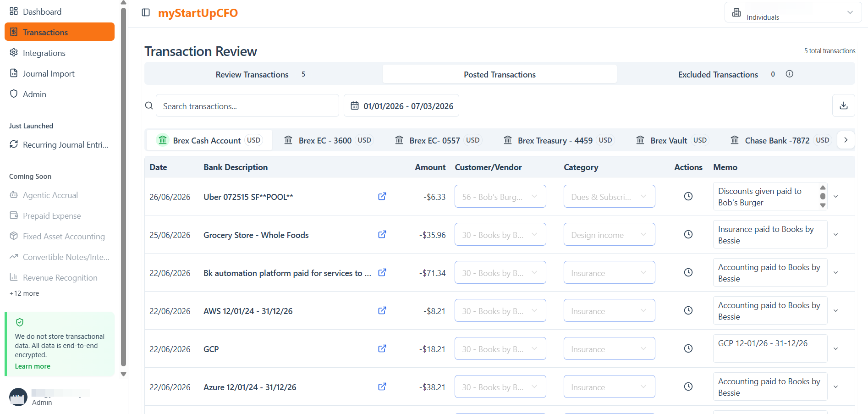868x414 pixels.
Task: Open external link for Azure transaction
Action: 382,386
